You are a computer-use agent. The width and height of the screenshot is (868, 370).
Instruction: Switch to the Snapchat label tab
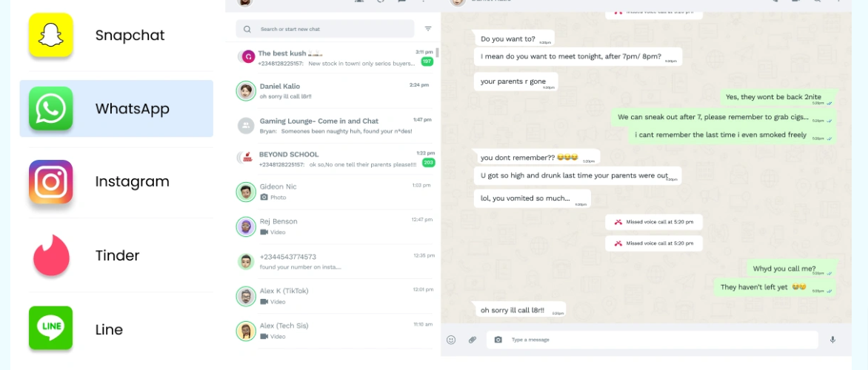click(130, 36)
